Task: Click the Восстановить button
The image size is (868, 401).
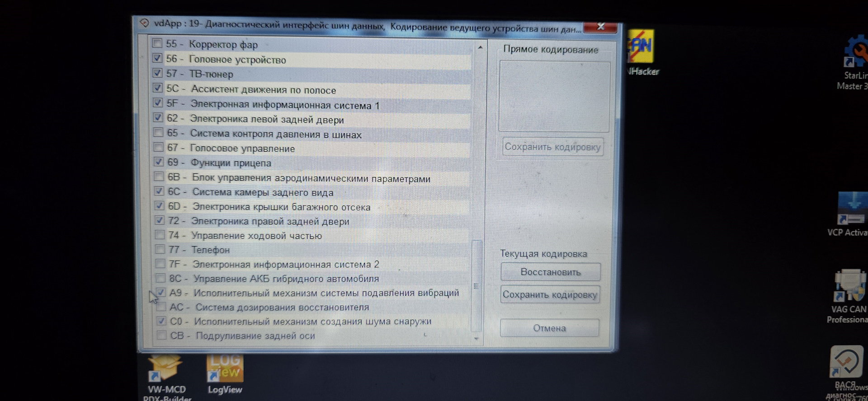Action: pyautogui.click(x=551, y=272)
